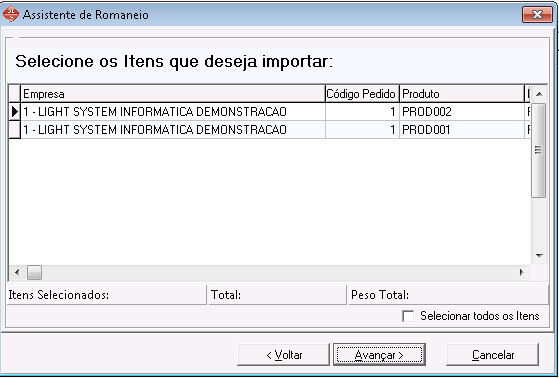Screen dimensions: 559x378
Task: Go back with the Voltar button
Action: pos(283,355)
